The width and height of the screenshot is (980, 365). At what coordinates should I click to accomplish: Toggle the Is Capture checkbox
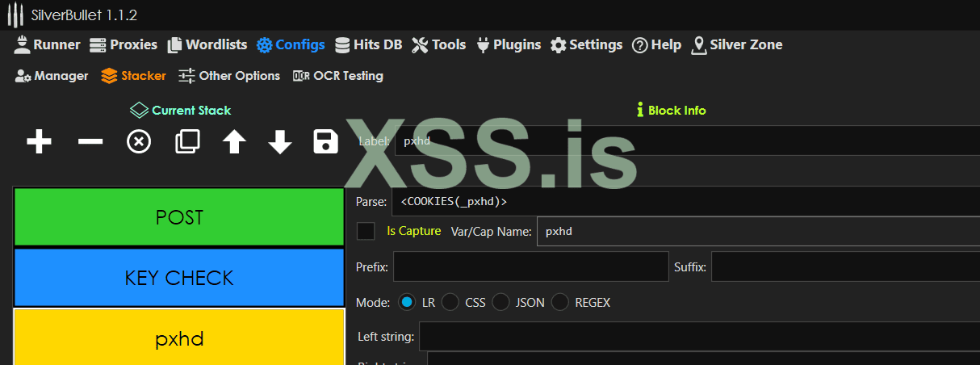[366, 231]
